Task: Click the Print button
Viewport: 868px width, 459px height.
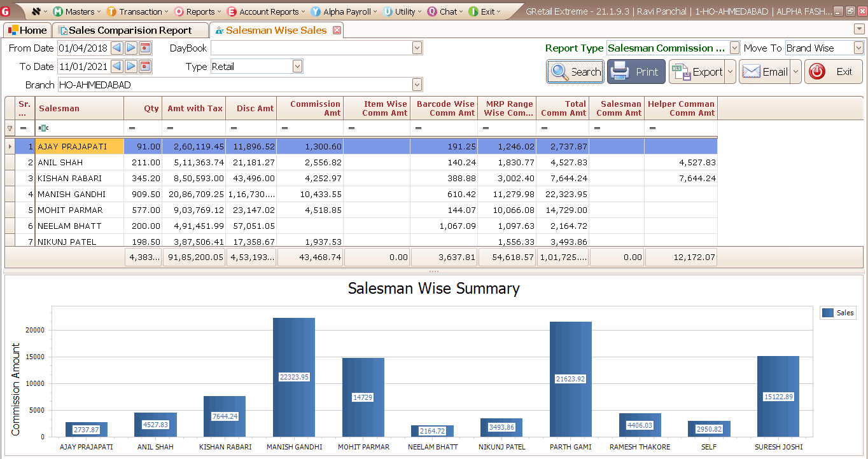Action: tap(636, 72)
